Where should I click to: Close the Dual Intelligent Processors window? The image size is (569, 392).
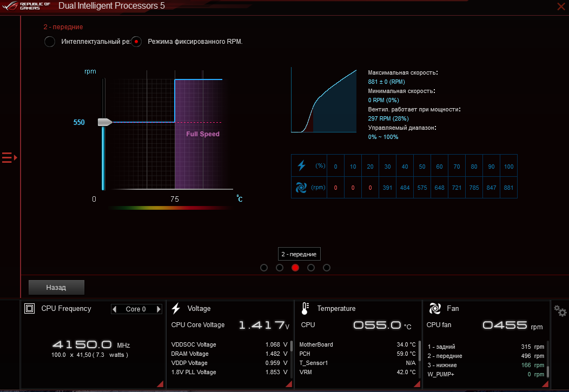click(561, 6)
